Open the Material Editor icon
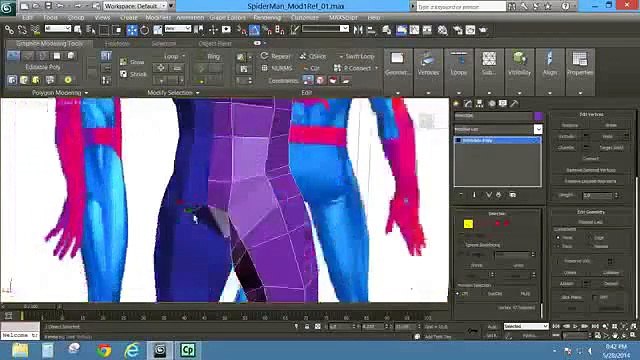Image resolution: width=640 pixels, height=360 pixels. coord(442,30)
